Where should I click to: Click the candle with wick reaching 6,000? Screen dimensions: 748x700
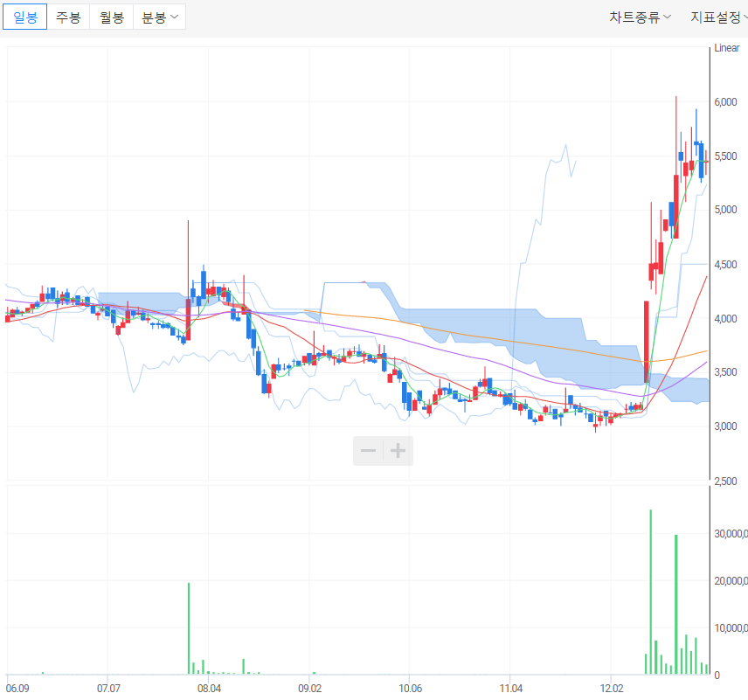pyautogui.click(x=676, y=206)
